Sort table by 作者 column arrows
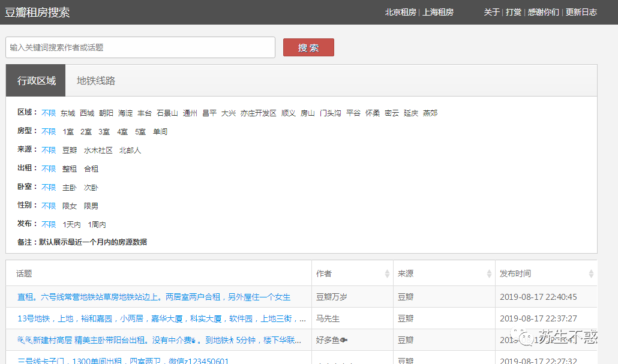 pyautogui.click(x=387, y=273)
